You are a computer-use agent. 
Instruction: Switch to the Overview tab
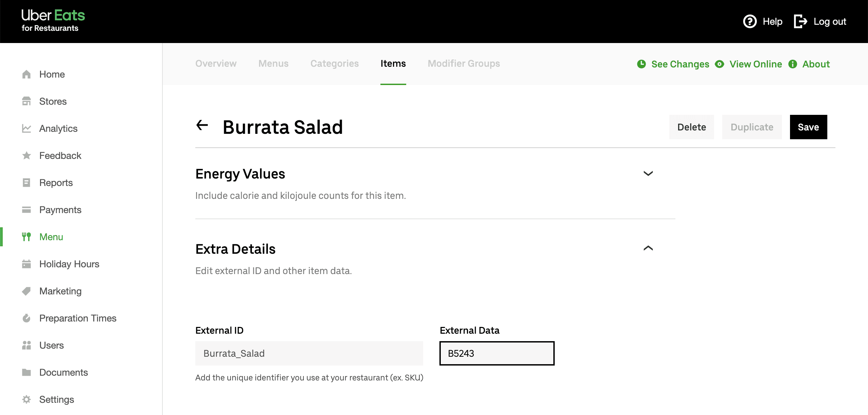click(x=216, y=64)
